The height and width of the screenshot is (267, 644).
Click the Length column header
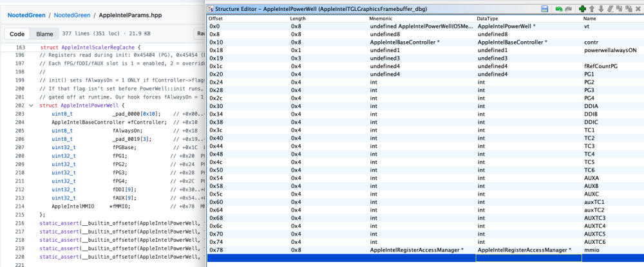(x=298, y=19)
